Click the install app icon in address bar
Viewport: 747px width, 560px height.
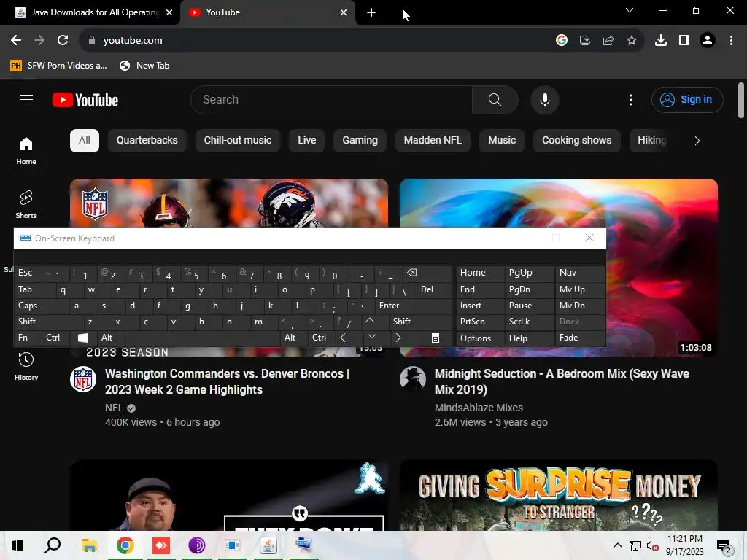pyautogui.click(x=585, y=41)
